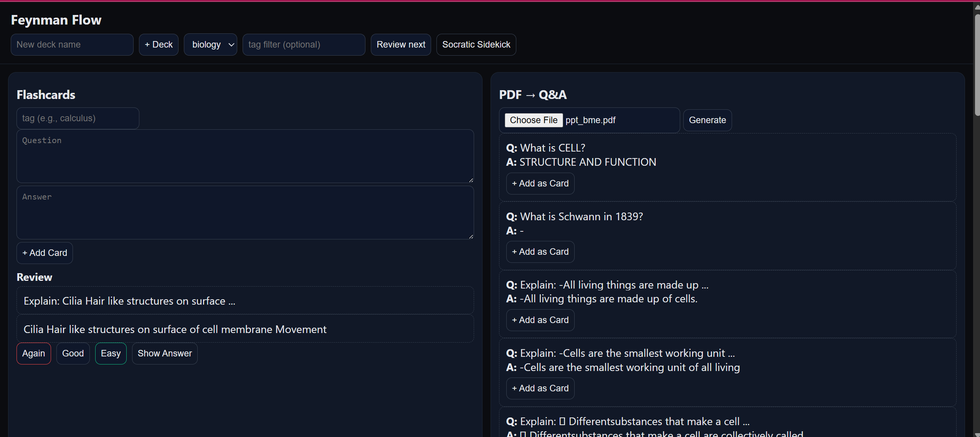This screenshot has height=437, width=980.
Task: Add 'All living things' Q&A as card
Action: tap(540, 320)
